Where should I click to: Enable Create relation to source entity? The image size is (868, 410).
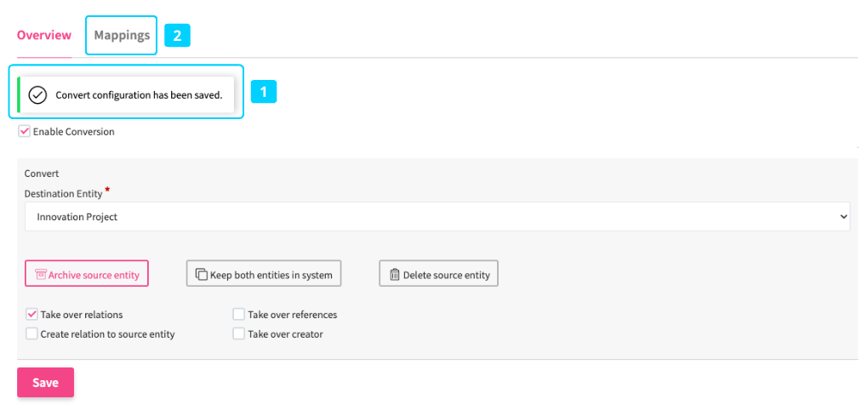pos(31,334)
